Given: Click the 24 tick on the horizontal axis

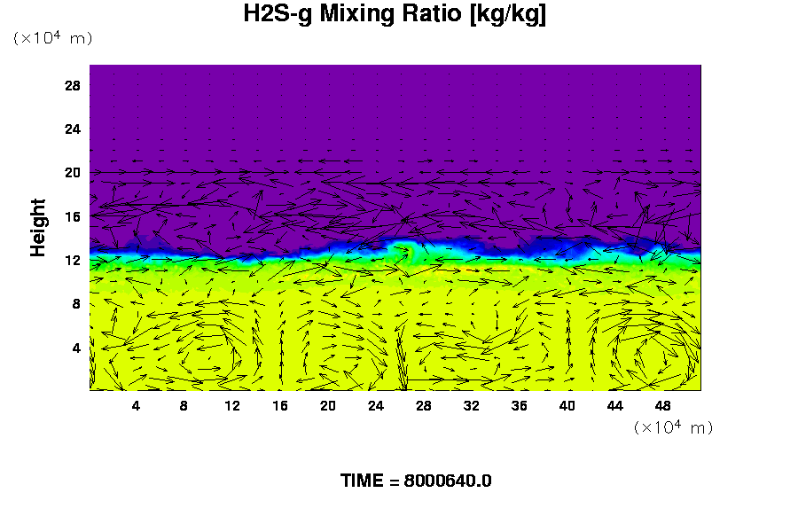Looking at the screenshot, I should point(376,405).
